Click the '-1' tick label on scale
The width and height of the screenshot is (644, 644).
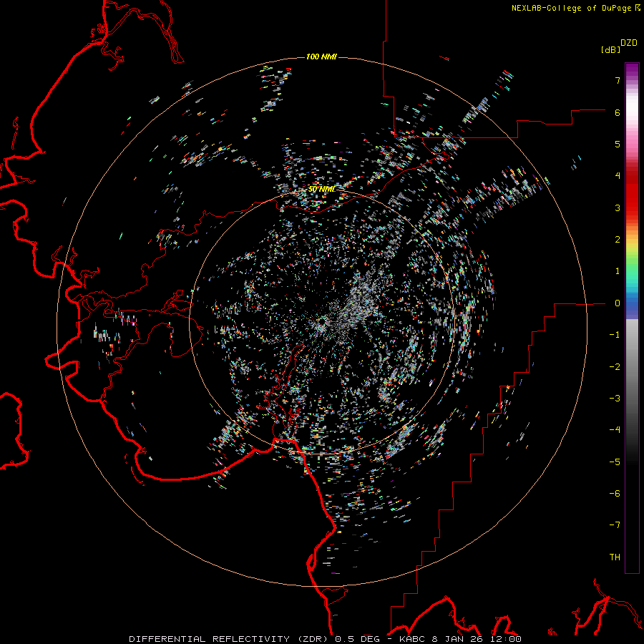pyautogui.click(x=615, y=335)
